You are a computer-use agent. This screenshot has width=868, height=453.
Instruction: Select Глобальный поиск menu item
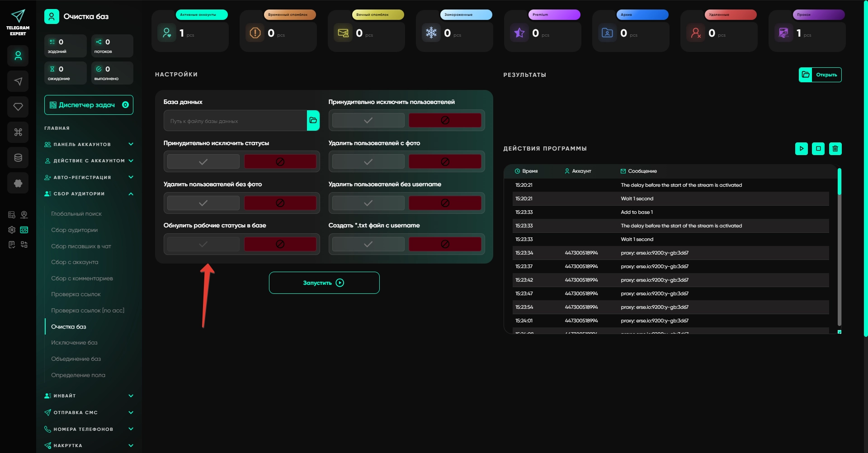[x=76, y=214]
